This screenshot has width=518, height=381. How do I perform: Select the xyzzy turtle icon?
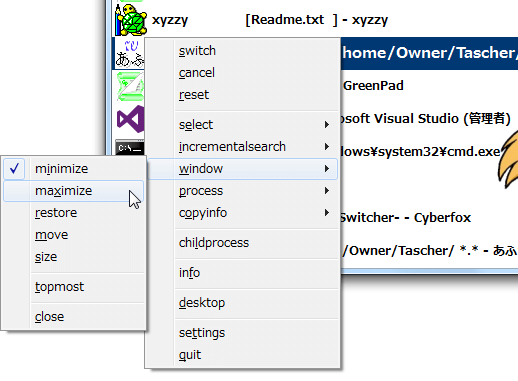[x=131, y=20]
